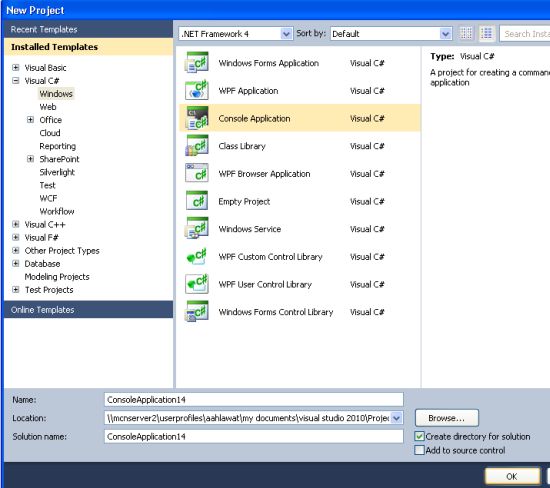
Task: Select the Cloud category
Action: click(50, 133)
